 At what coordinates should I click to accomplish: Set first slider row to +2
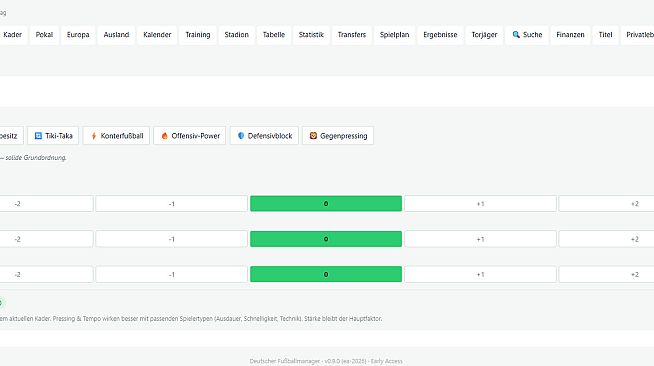606,204
